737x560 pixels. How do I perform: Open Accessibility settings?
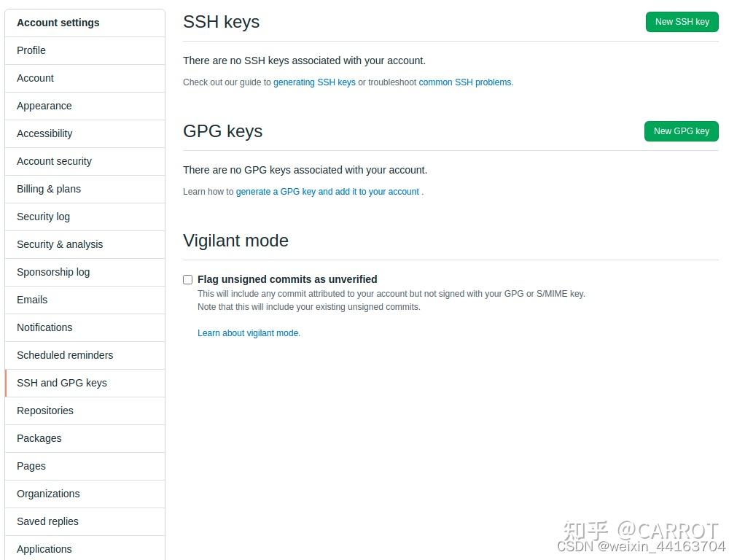tap(44, 133)
